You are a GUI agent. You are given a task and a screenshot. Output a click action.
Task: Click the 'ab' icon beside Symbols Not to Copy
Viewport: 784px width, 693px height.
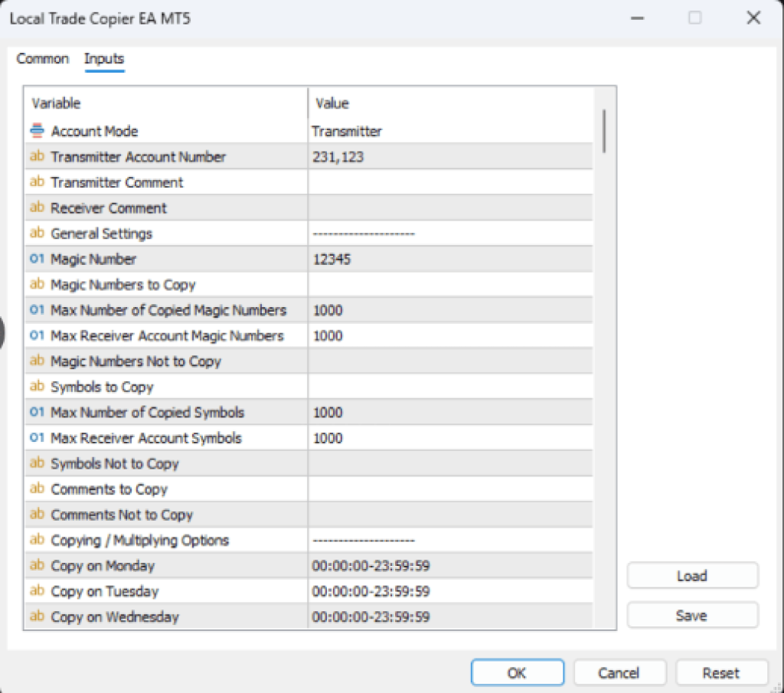[x=37, y=463]
